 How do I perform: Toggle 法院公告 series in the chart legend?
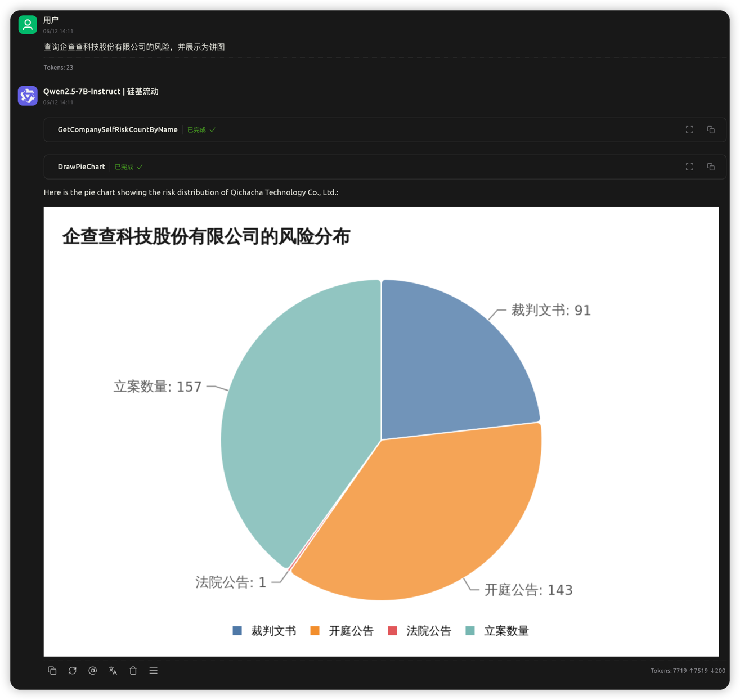(420, 631)
